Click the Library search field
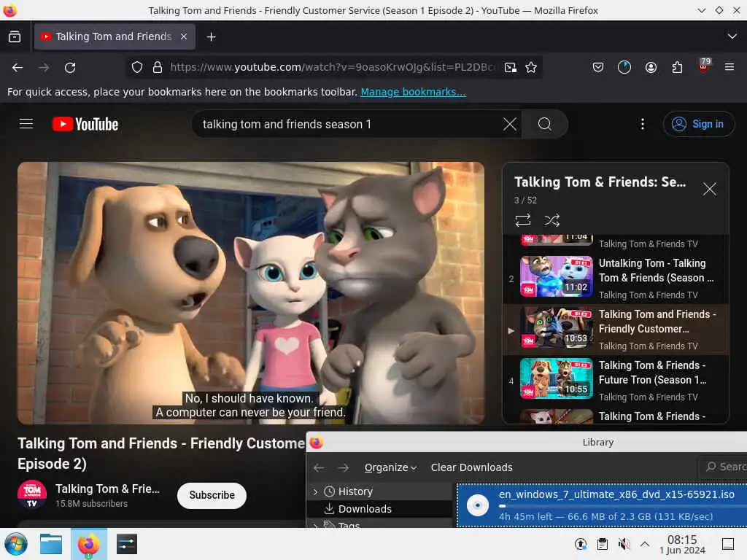Viewport: 747px width, 560px height. pyautogui.click(x=722, y=467)
